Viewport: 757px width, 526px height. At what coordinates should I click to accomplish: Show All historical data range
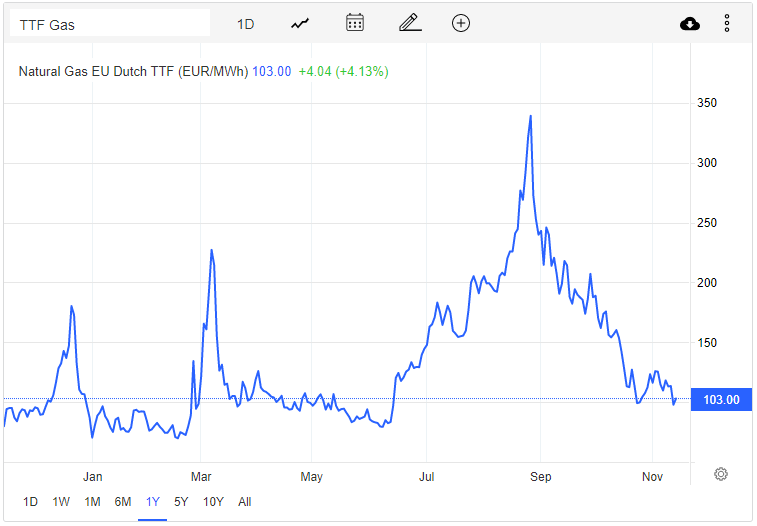click(245, 502)
